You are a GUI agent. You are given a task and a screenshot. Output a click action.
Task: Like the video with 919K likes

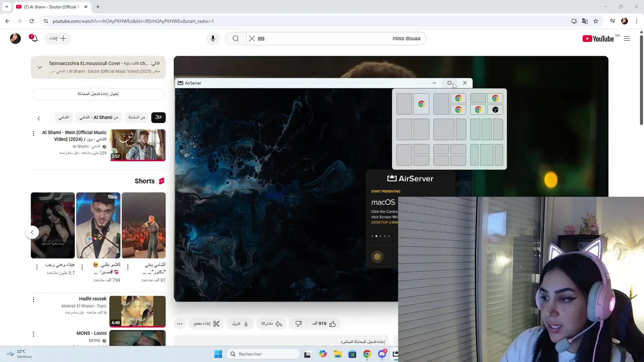coord(324,324)
